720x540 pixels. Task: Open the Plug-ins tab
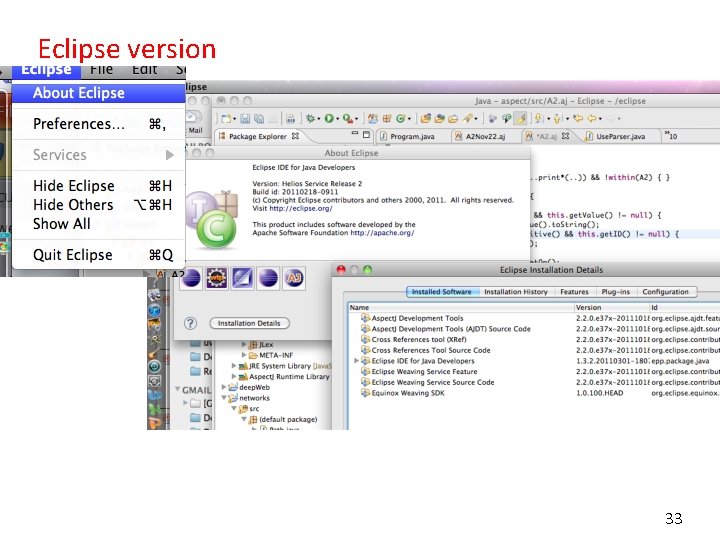615,292
